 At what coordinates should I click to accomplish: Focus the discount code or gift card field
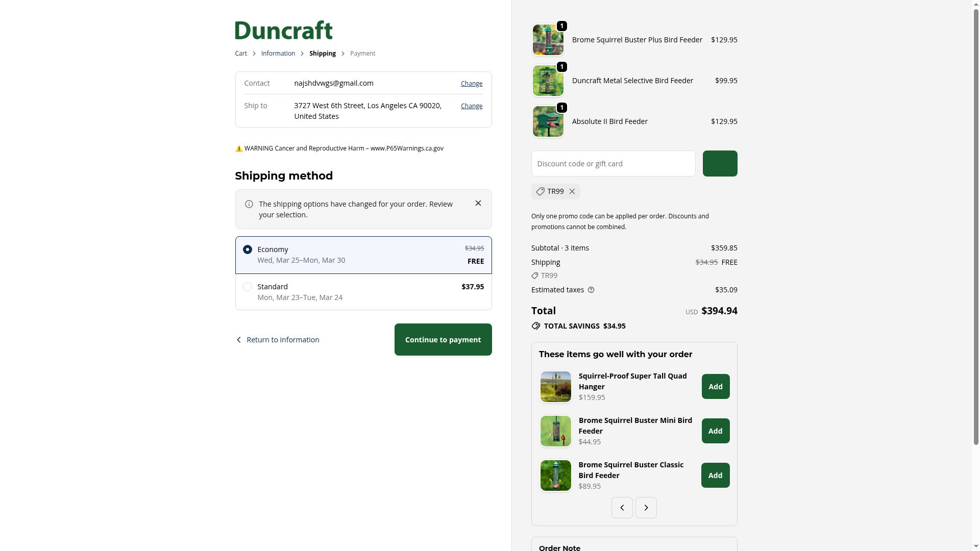point(613,164)
